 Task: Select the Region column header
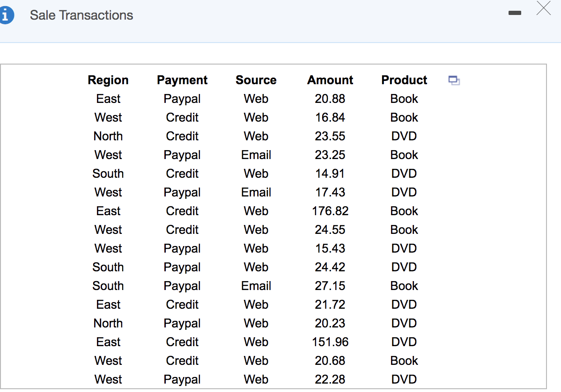[x=108, y=80]
